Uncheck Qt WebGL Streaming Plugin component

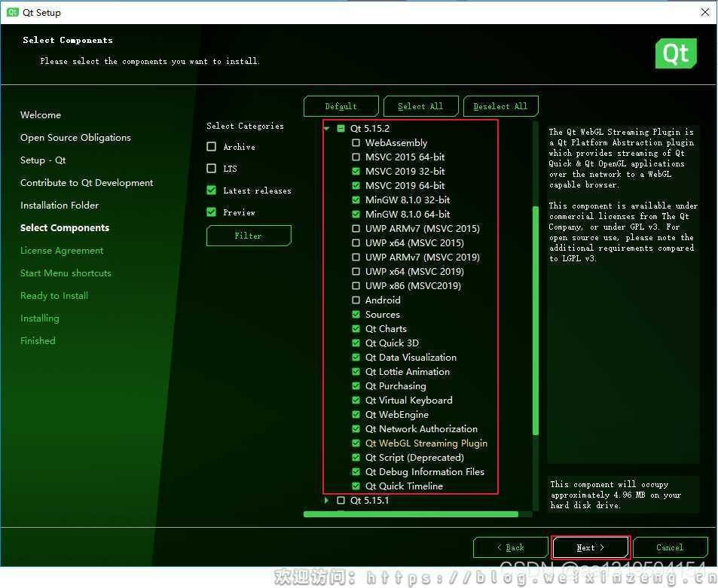point(356,443)
